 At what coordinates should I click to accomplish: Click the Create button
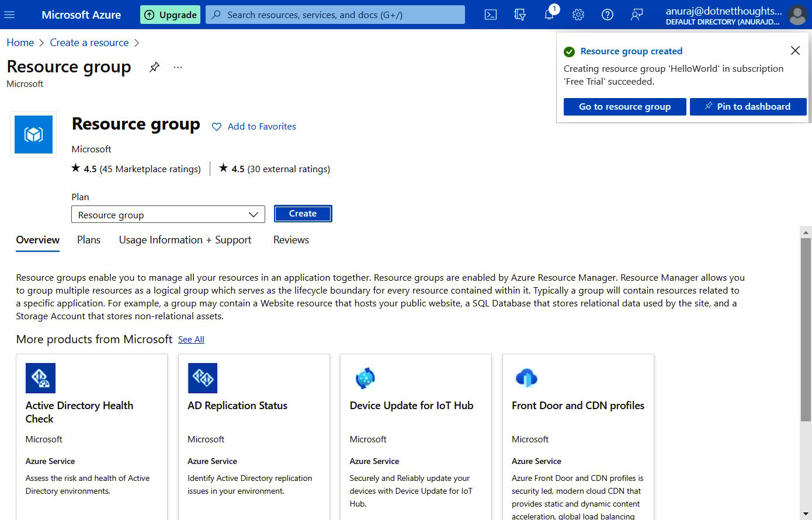point(303,214)
